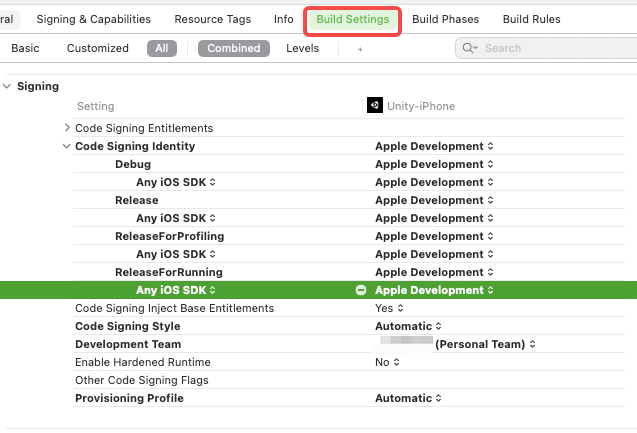
Task: Expand Code Signing Entitlements
Action: [x=67, y=128]
